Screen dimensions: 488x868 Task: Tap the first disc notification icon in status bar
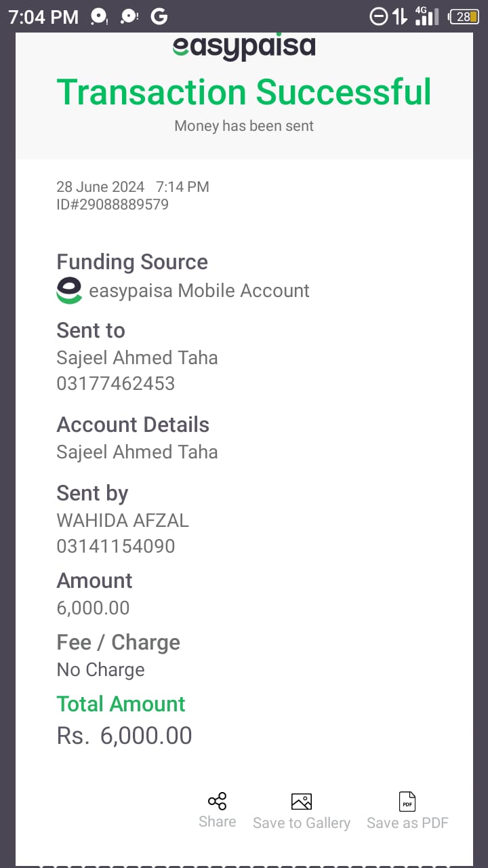pyautogui.click(x=99, y=17)
